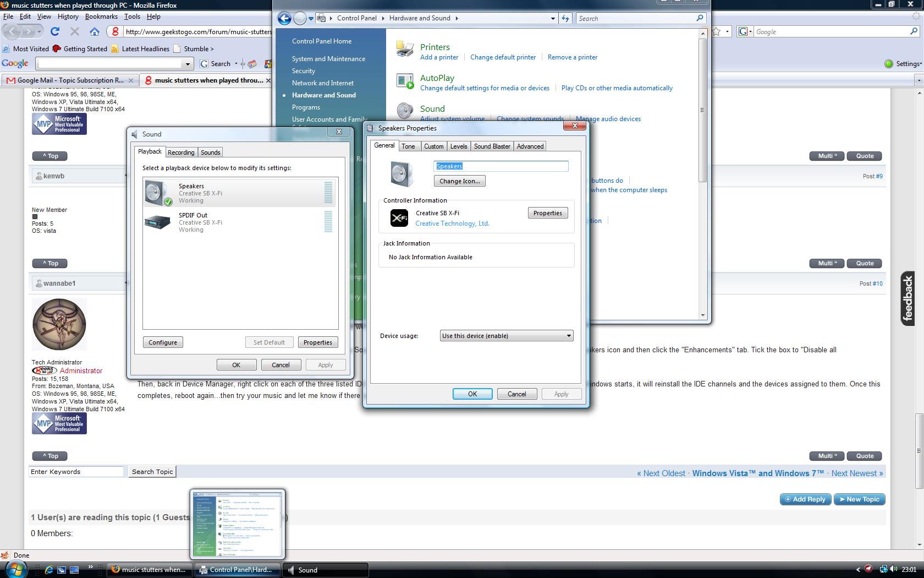Open the Custom tab in Speakers Properties
The width and height of the screenshot is (924, 578).
click(433, 146)
